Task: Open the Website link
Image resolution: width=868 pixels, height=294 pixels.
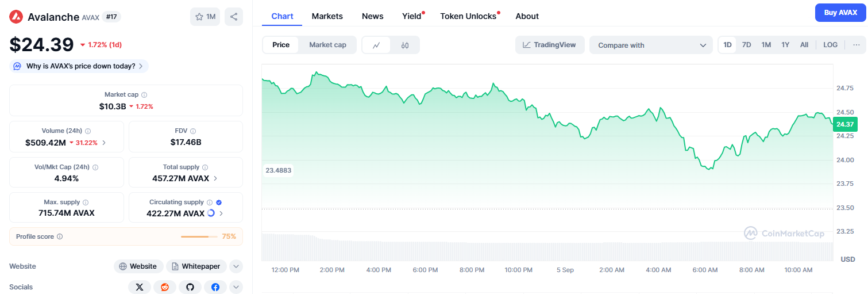Action: coord(138,266)
